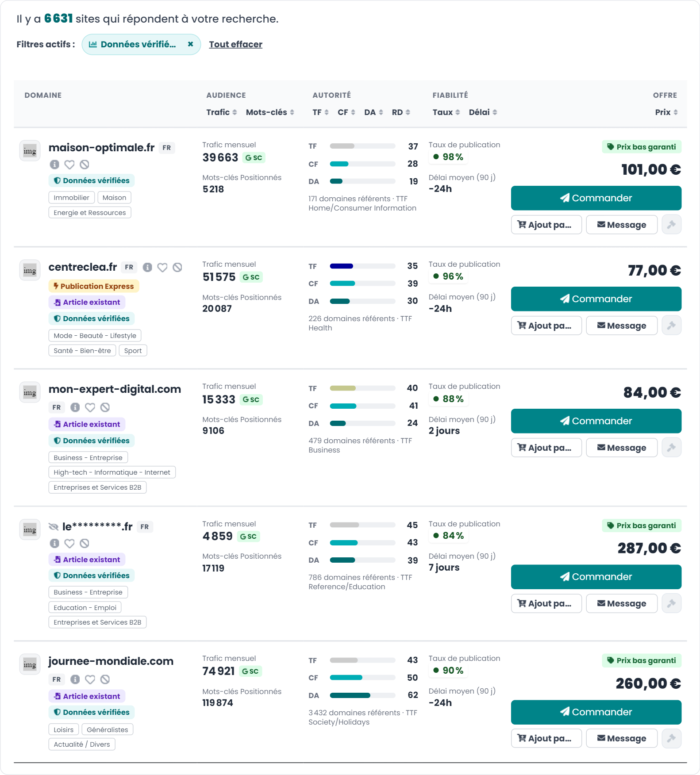Viewport: 700px width, 775px height.
Task: Click maison-optimale.fr site thumbnail image
Action: pyautogui.click(x=30, y=151)
